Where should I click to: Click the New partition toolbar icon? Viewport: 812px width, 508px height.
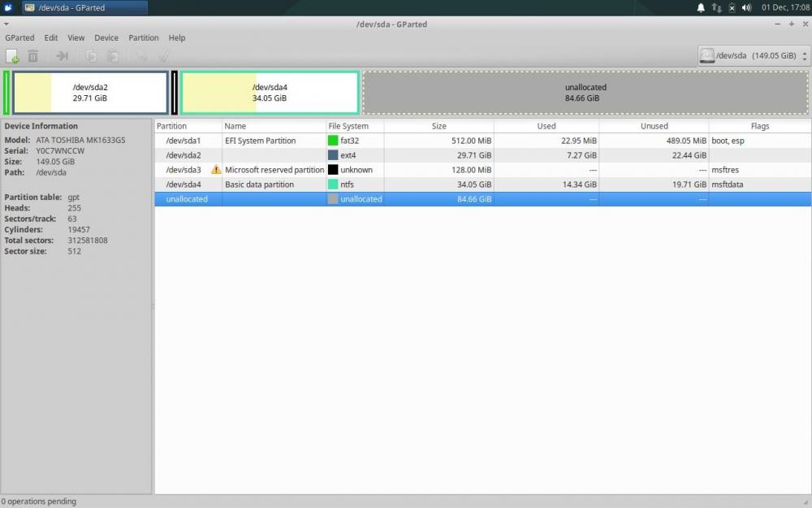12,56
